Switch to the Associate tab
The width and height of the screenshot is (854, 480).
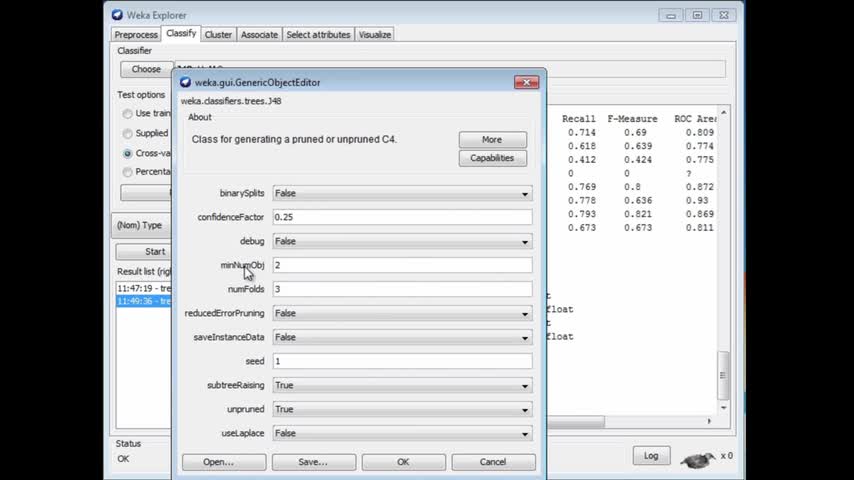[x=259, y=34]
